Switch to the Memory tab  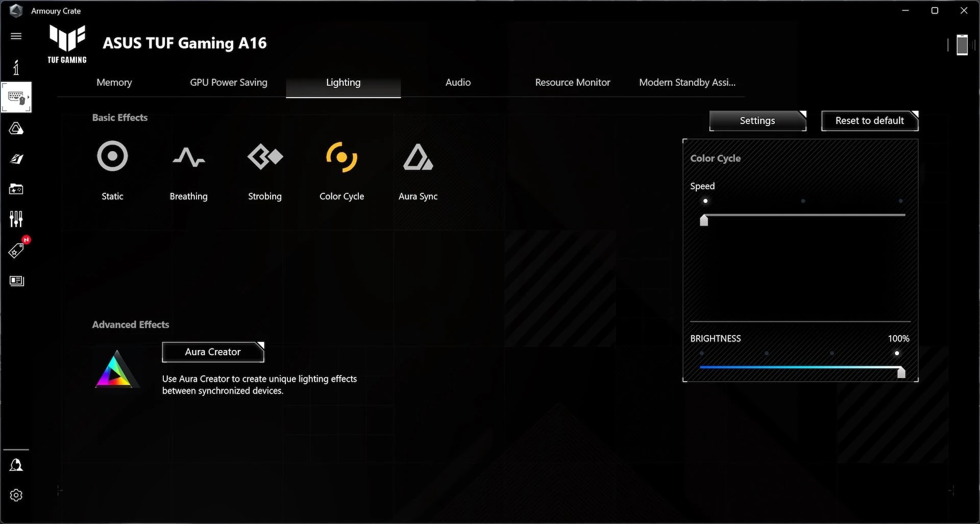pyautogui.click(x=114, y=82)
